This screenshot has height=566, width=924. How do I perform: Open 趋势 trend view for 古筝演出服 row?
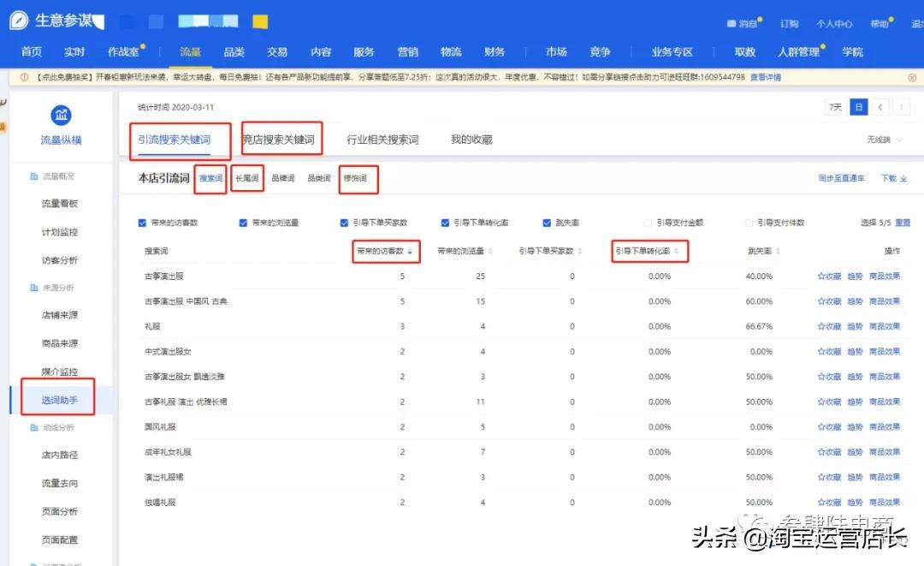pos(854,276)
